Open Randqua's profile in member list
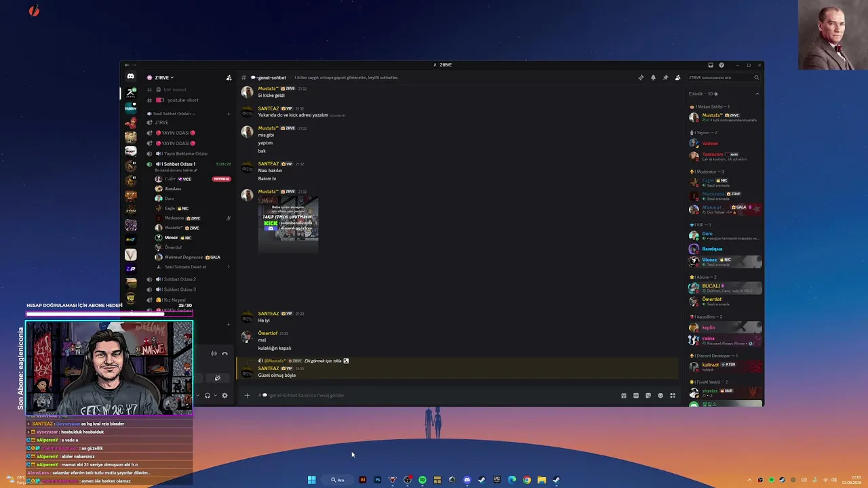Screen dimensions: 868x488 coord(725,249)
